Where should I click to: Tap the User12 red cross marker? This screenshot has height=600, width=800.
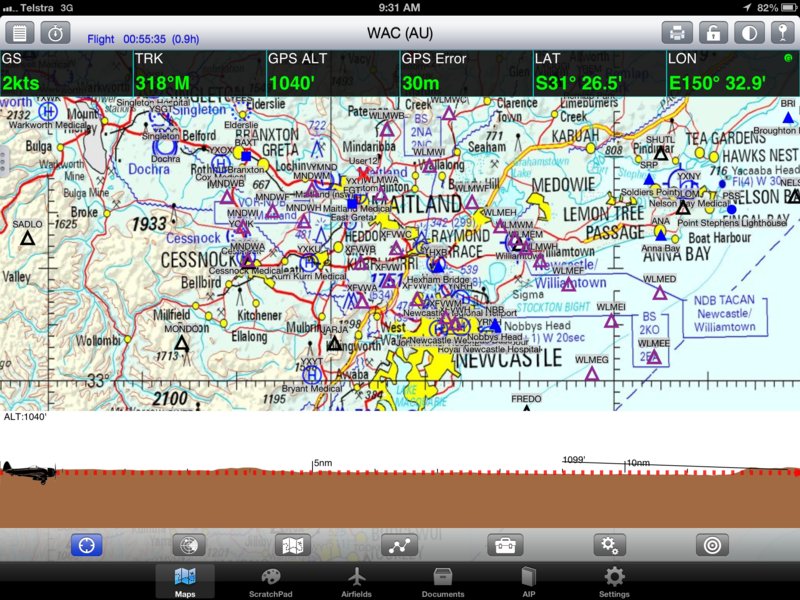point(363,174)
